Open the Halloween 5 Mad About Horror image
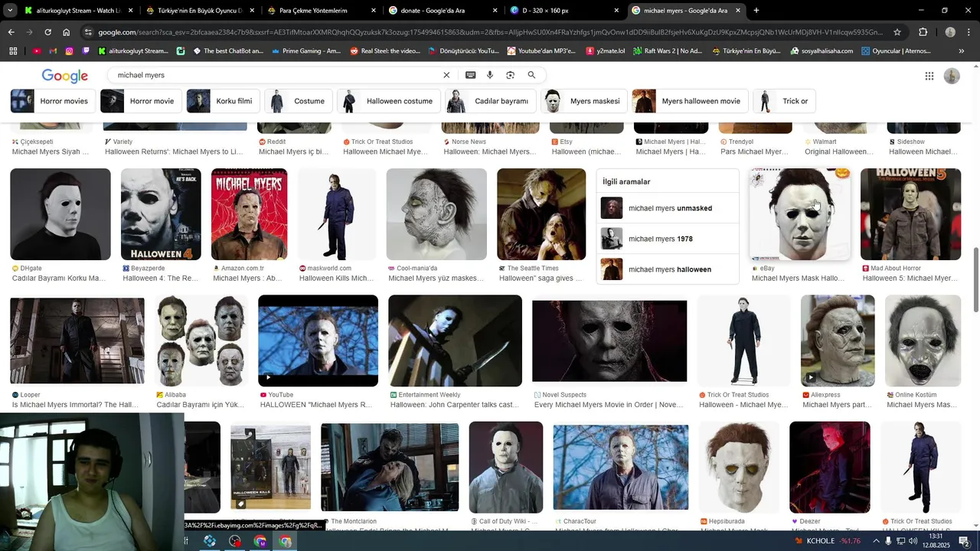This screenshot has height=551, width=980. pos(910,214)
